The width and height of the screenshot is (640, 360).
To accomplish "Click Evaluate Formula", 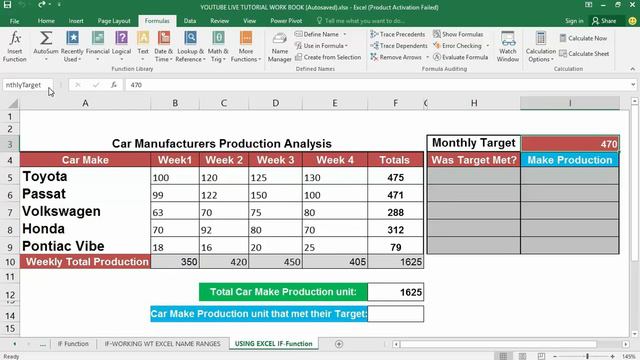I will point(460,57).
